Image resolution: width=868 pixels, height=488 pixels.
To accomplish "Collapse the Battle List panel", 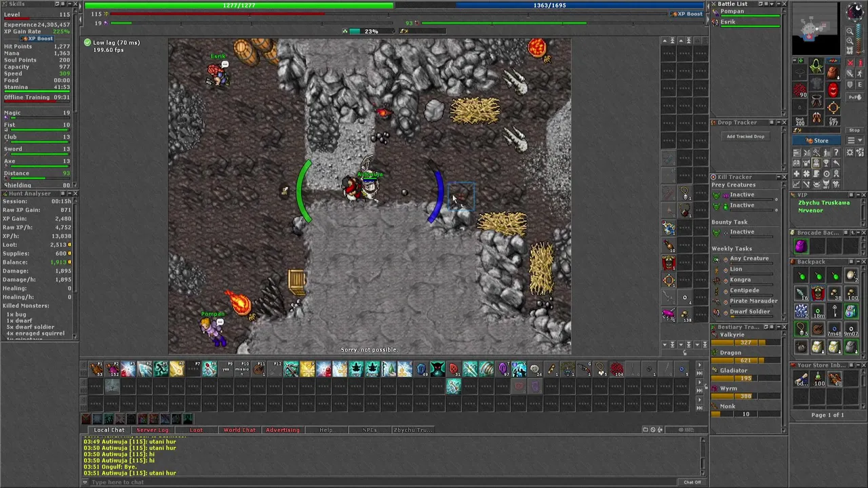I will pos(778,4).
